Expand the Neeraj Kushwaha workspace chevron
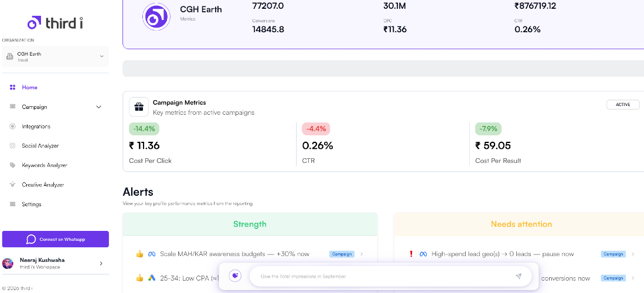The height and width of the screenshot is (293, 644). pyautogui.click(x=101, y=264)
